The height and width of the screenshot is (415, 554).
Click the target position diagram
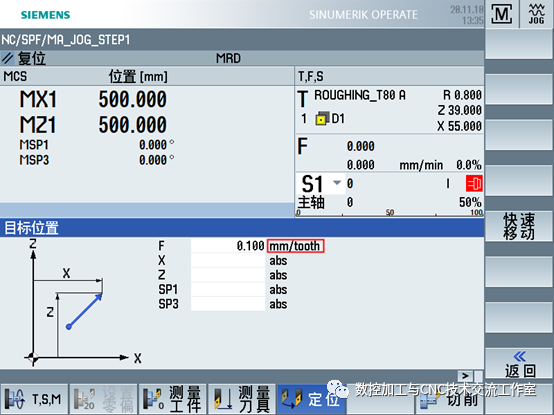(x=83, y=303)
